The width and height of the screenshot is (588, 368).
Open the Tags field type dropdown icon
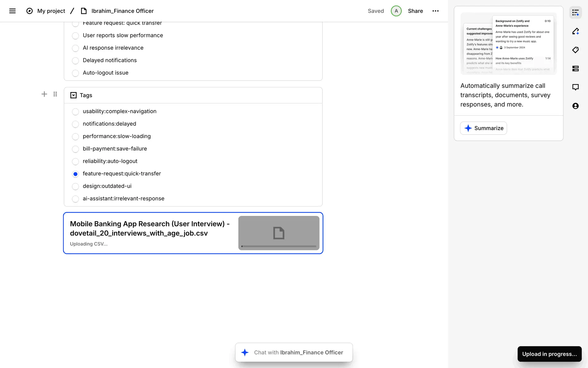point(73,95)
